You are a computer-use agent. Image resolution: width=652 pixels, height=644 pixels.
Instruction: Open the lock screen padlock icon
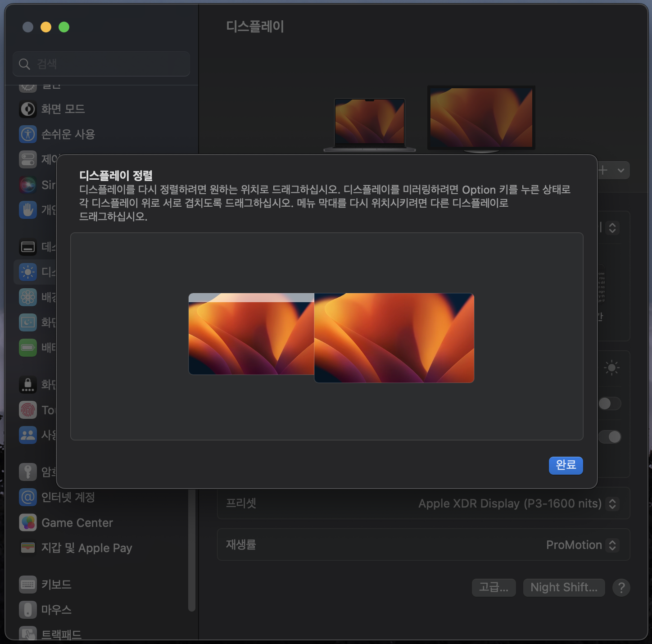coord(28,385)
